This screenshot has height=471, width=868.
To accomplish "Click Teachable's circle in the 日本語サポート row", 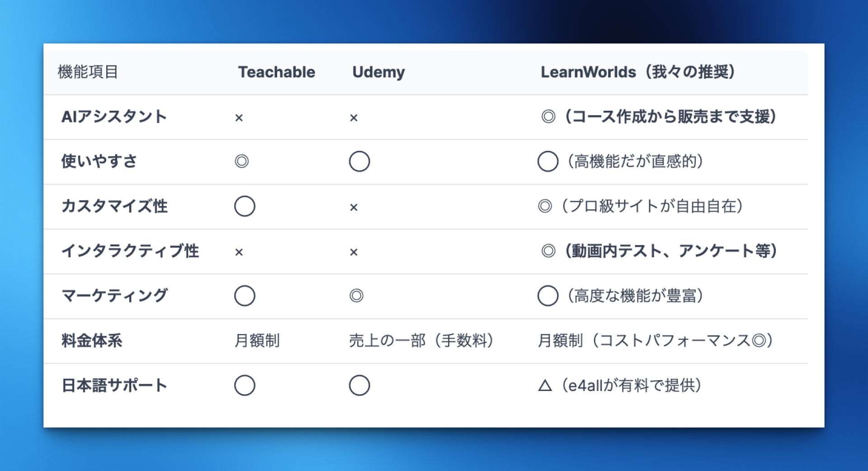I will point(245,385).
